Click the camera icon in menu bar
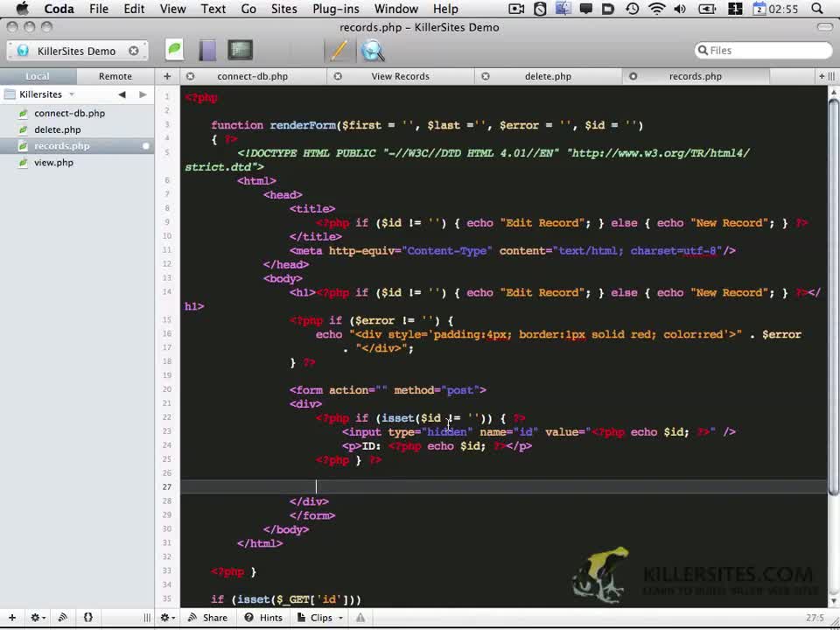 point(516,9)
